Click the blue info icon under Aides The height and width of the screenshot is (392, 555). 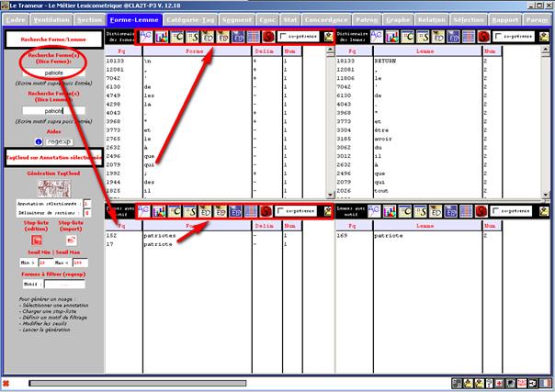point(39,140)
